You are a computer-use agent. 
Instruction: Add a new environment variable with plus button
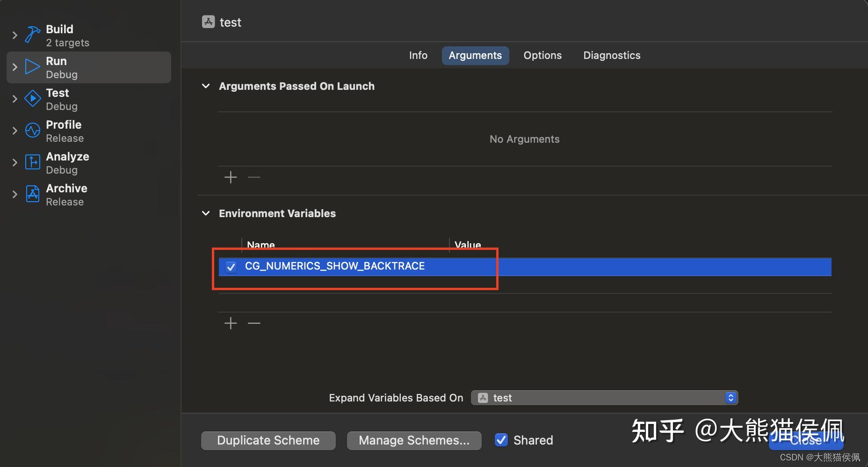click(x=231, y=323)
